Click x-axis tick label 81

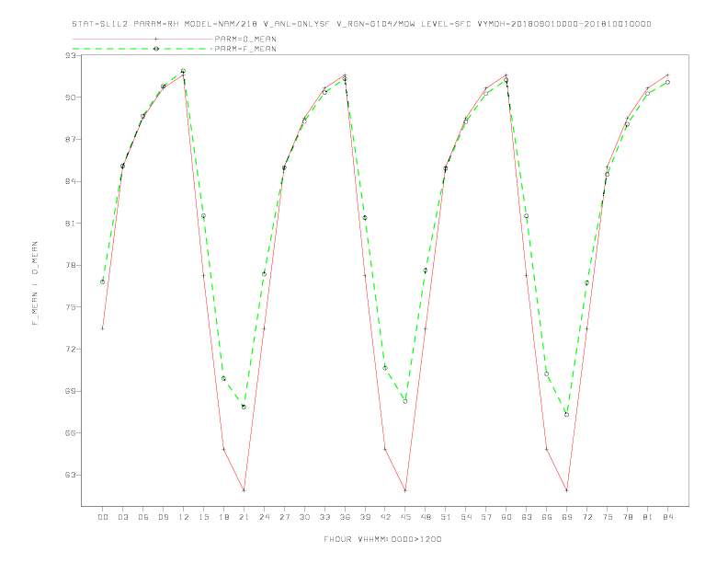(x=648, y=517)
